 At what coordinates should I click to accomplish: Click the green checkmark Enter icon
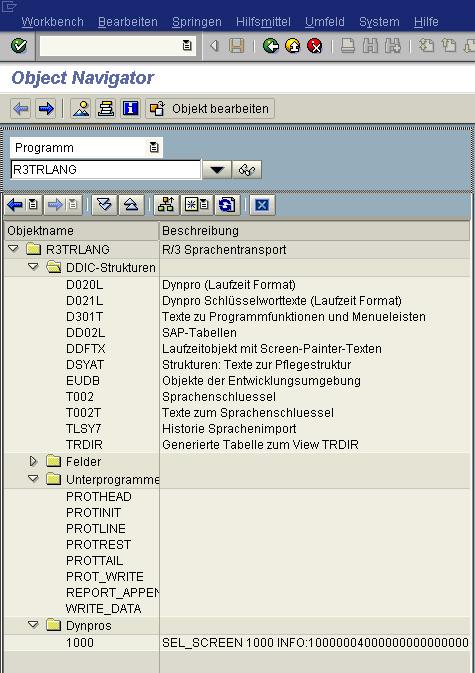tap(18, 45)
